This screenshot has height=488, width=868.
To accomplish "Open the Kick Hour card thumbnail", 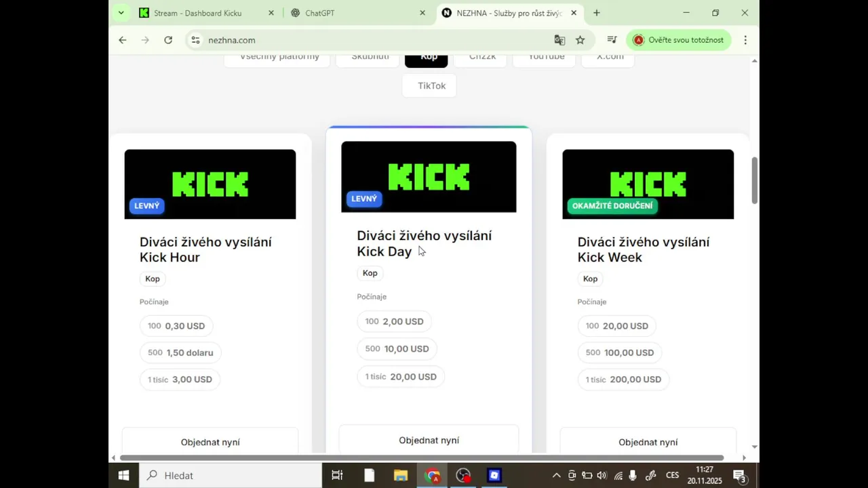I will tap(210, 184).
